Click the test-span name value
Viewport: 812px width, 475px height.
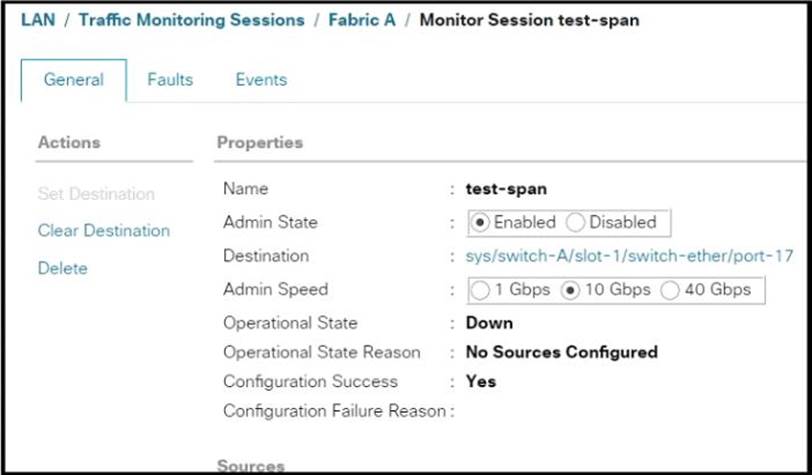(x=506, y=189)
